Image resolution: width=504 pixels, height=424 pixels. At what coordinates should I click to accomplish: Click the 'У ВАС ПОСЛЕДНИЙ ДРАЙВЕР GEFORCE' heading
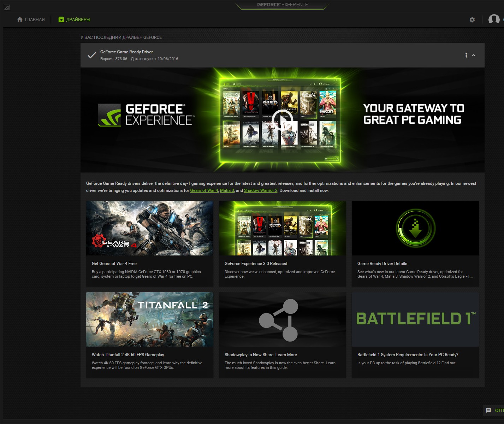click(121, 37)
